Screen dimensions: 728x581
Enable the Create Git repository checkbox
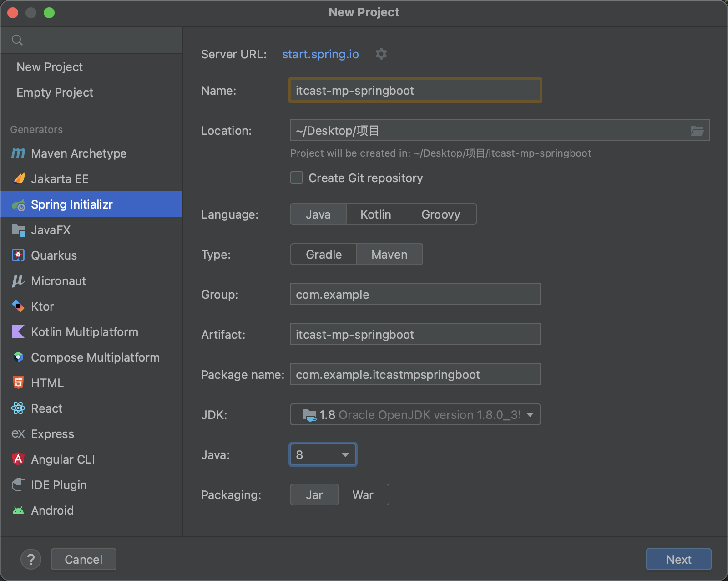tap(297, 178)
